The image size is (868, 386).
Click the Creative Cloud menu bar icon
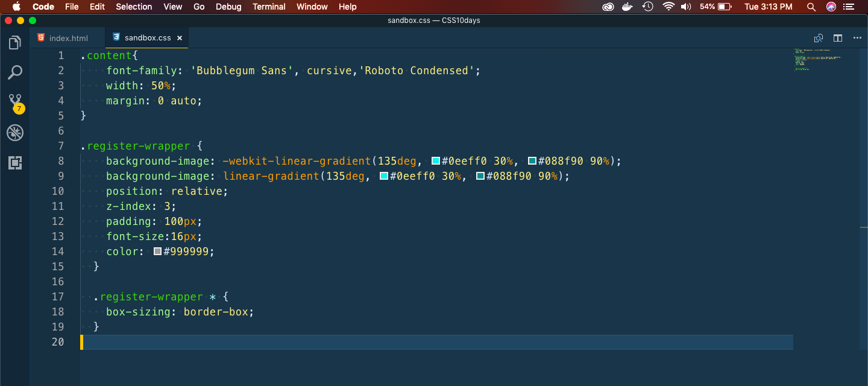coord(608,7)
